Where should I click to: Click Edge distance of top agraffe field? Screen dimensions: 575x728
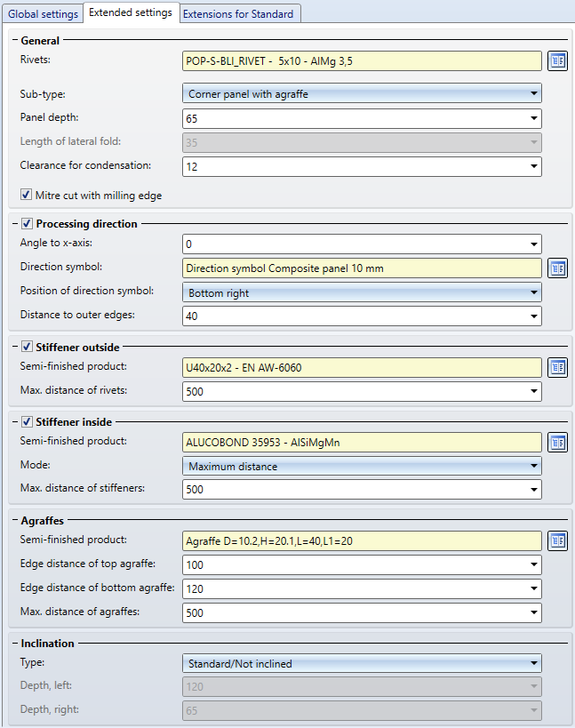pyautogui.click(x=354, y=564)
